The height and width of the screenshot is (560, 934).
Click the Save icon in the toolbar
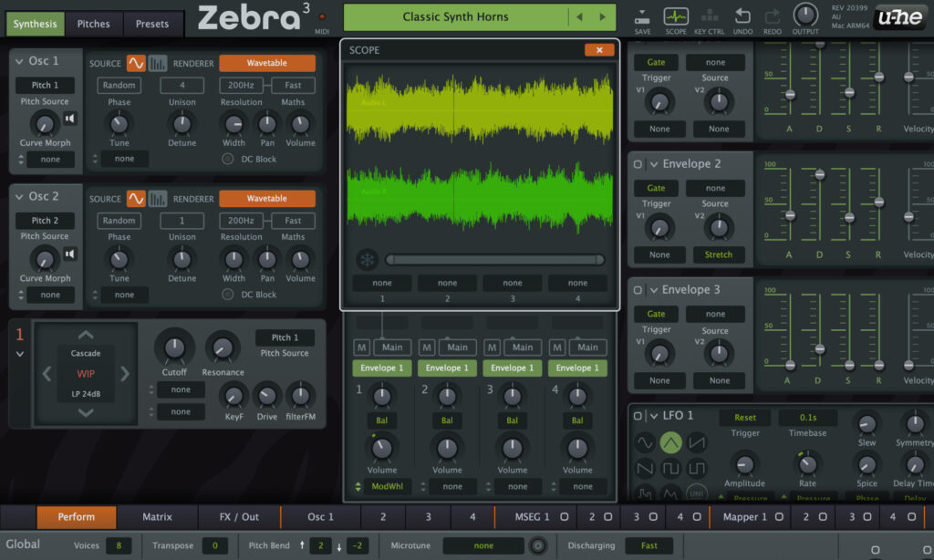(642, 16)
